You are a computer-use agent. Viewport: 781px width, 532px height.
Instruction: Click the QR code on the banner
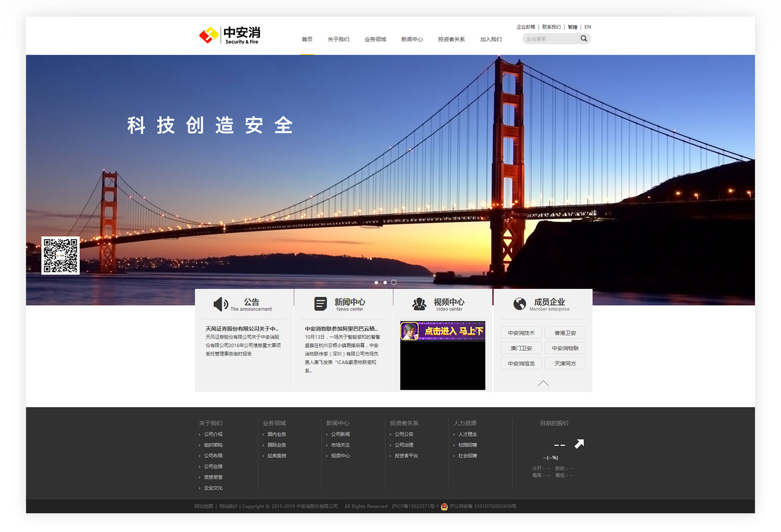point(60,255)
